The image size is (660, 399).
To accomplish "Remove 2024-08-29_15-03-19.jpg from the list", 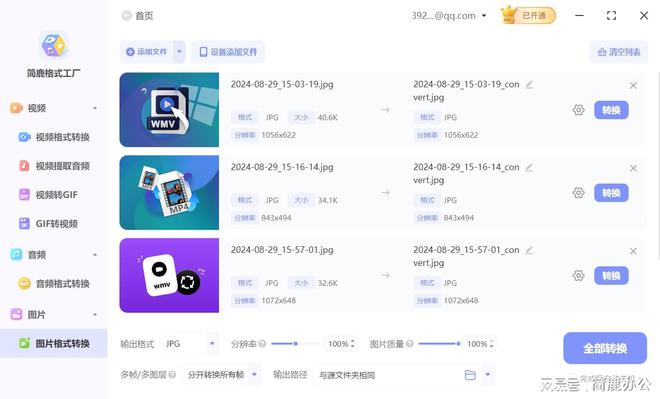I will (633, 85).
